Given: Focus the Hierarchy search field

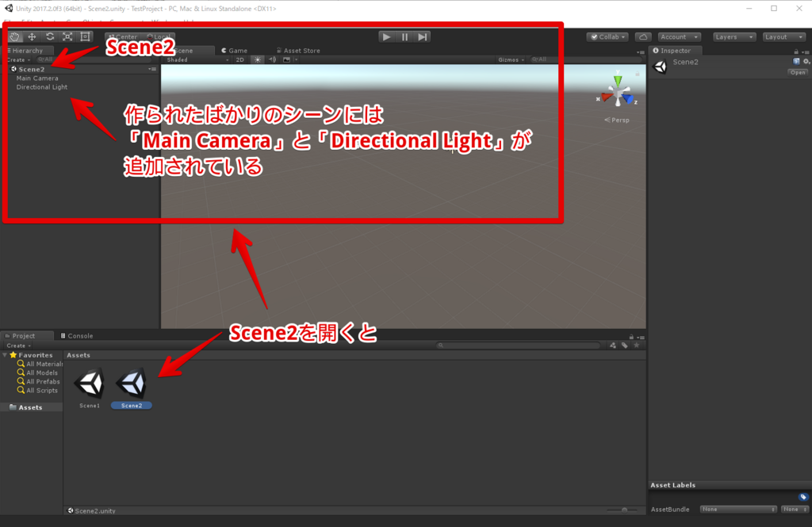Looking at the screenshot, I should 94,59.
